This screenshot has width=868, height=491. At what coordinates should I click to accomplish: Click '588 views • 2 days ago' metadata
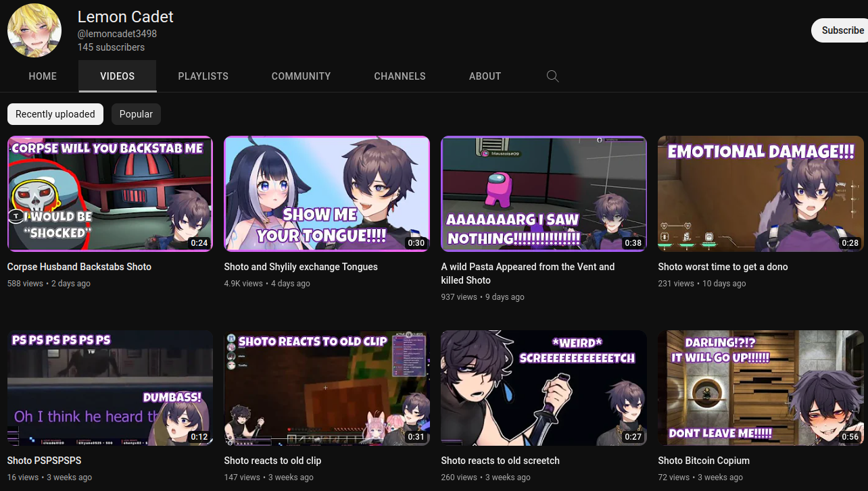pos(49,284)
